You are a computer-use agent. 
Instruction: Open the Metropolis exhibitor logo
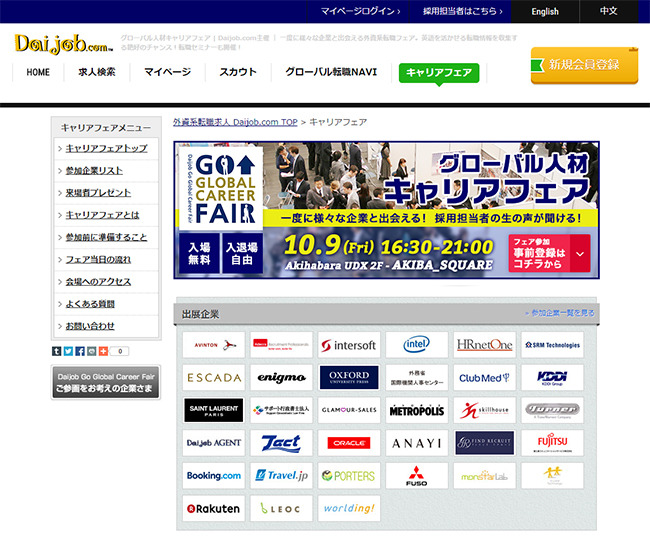pos(417,410)
